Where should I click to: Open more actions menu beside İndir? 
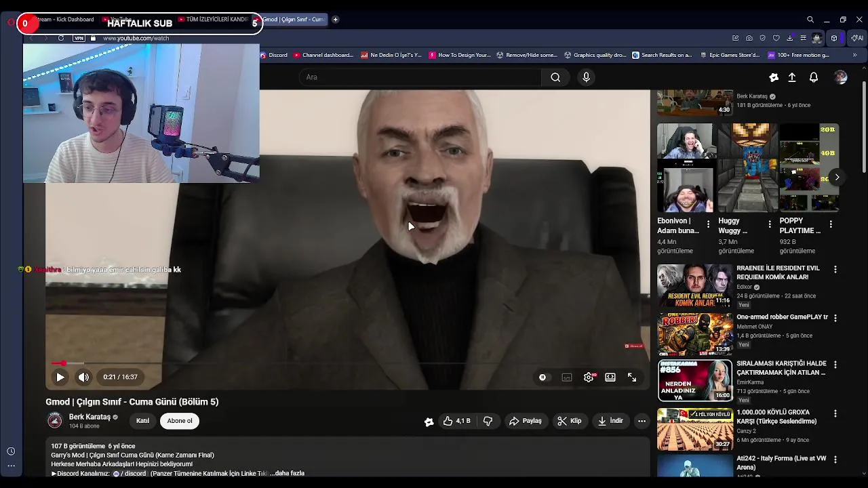pyautogui.click(x=642, y=421)
